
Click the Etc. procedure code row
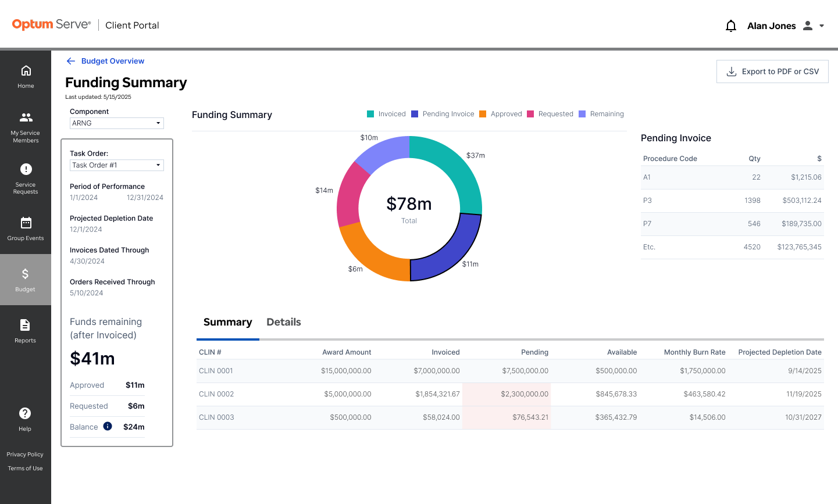732,247
